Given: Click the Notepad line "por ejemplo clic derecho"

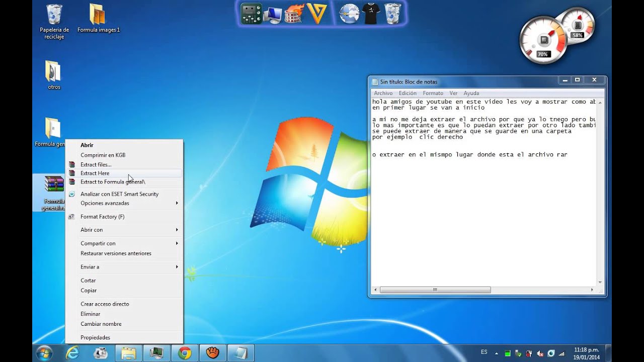Looking at the screenshot, I should [418, 137].
